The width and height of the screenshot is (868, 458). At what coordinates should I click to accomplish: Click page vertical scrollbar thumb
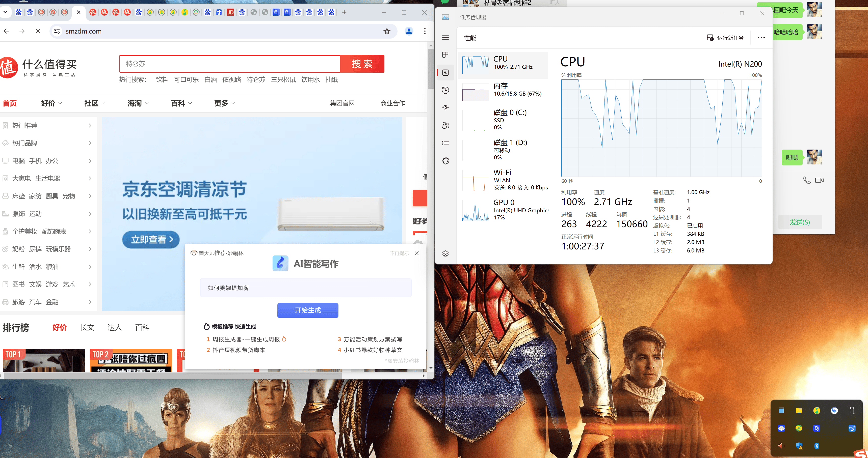[431, 69]
